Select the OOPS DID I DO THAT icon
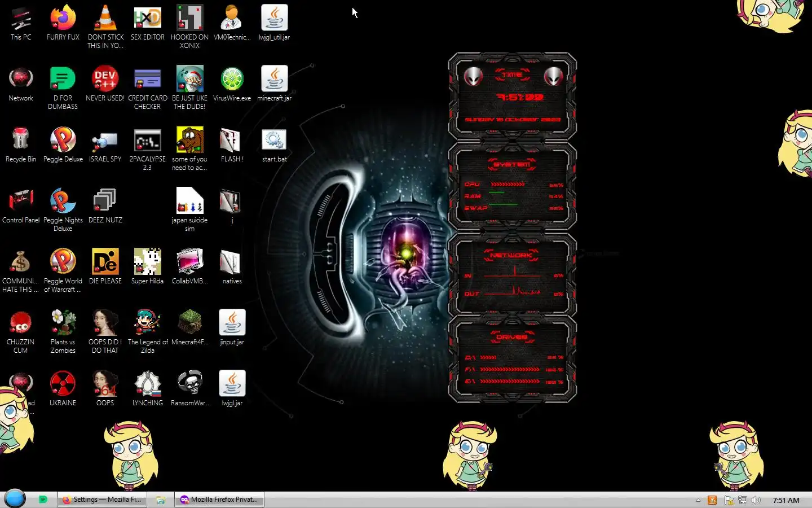 (105, 331)
